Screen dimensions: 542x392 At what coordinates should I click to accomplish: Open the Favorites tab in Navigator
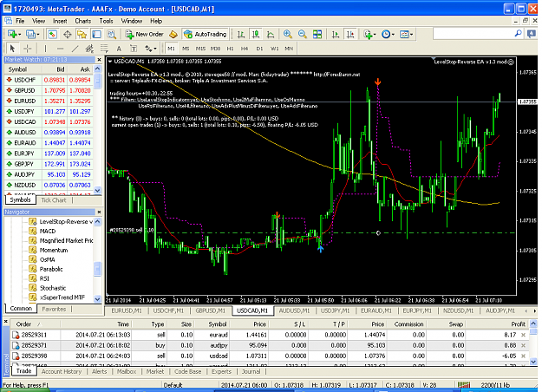click(x=54, y=309)
